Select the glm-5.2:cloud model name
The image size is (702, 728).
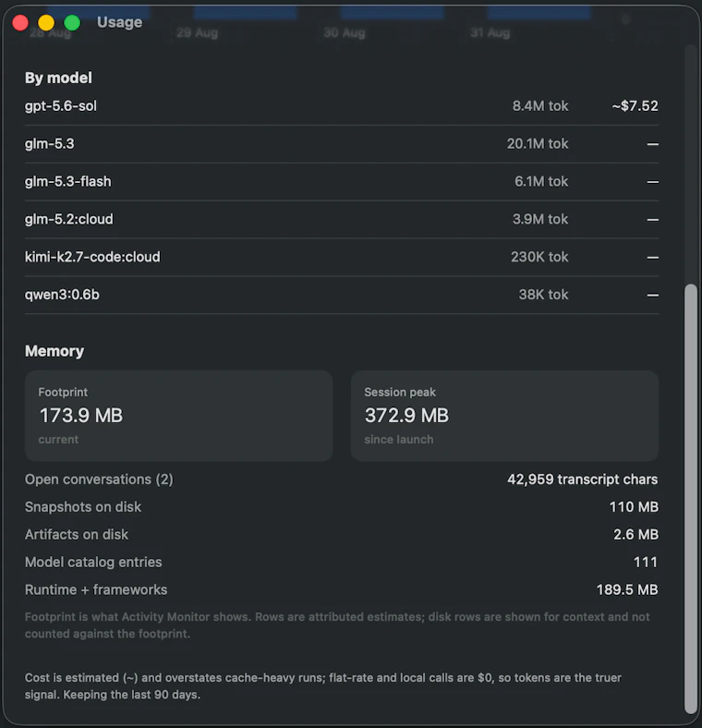tap(68, 219)
